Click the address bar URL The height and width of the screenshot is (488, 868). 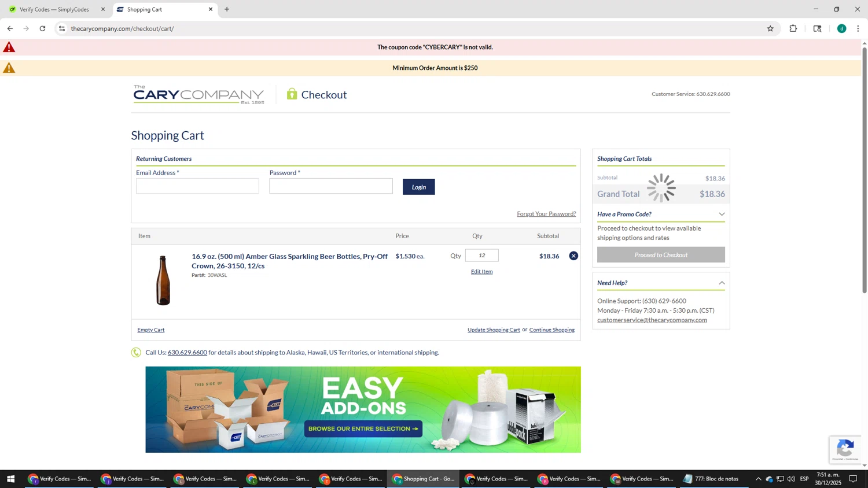point(122,28)
